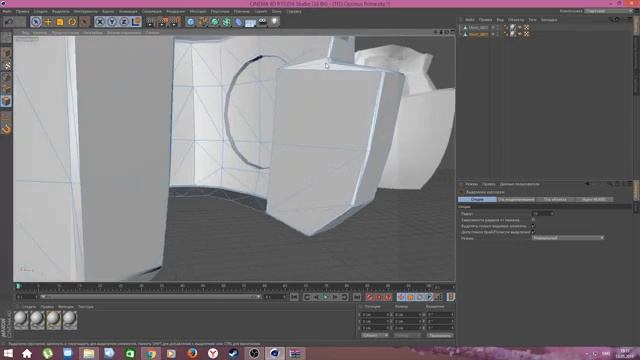Open the Render Settings icon

coord(176,22)
